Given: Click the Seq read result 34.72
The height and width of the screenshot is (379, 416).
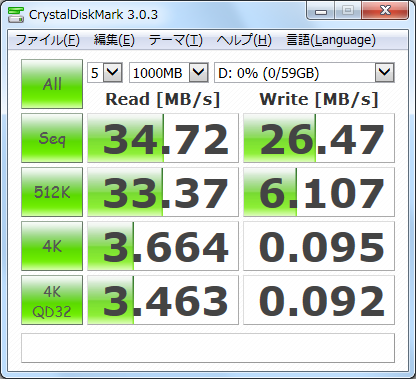Looking at the screenshot, I should point(163,138).
